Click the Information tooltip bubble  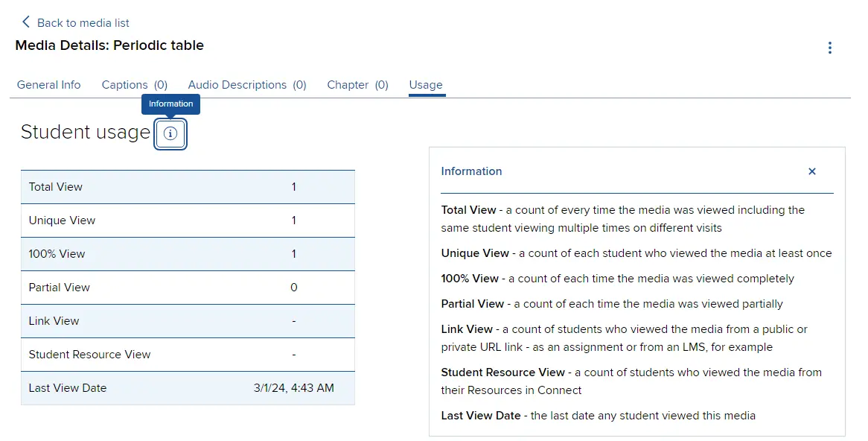pos(170,104)
